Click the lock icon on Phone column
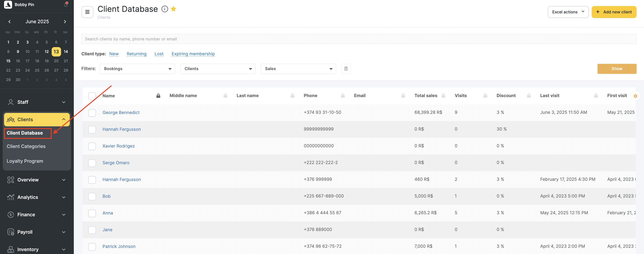This screenshot has width=644, height=254. pos(343,96)
